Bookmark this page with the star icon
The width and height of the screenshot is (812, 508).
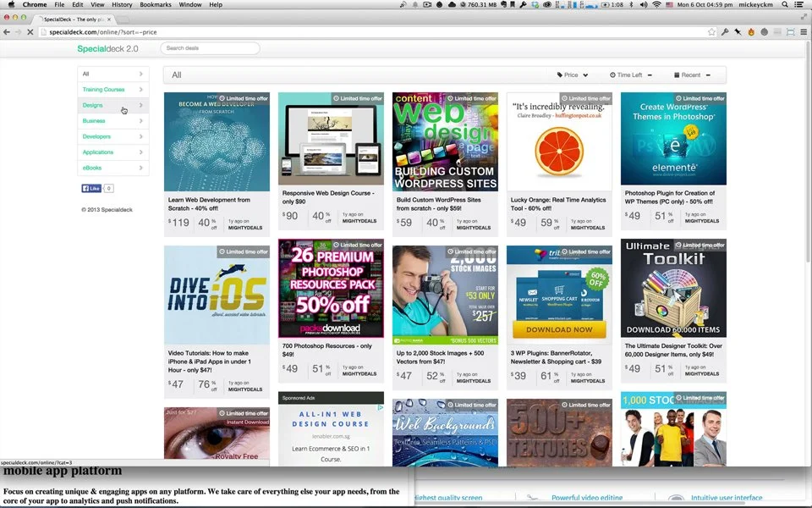coord(711,32)
